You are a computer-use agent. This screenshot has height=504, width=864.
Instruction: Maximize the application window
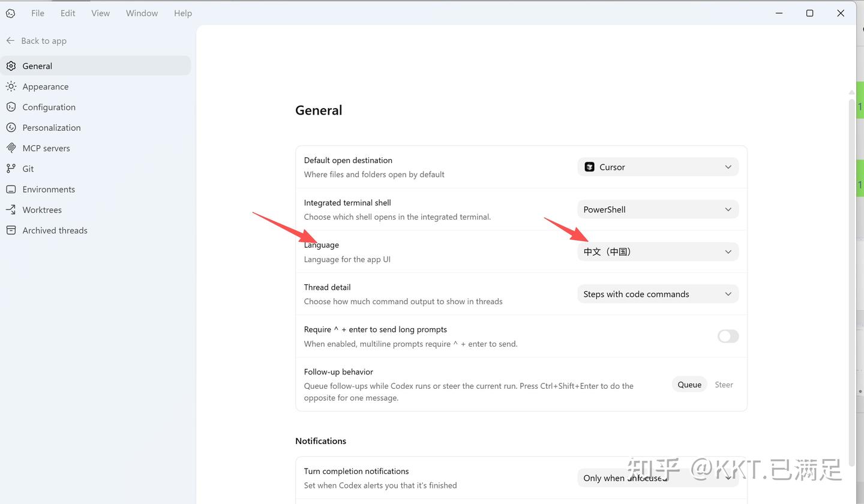coord(809,13)
